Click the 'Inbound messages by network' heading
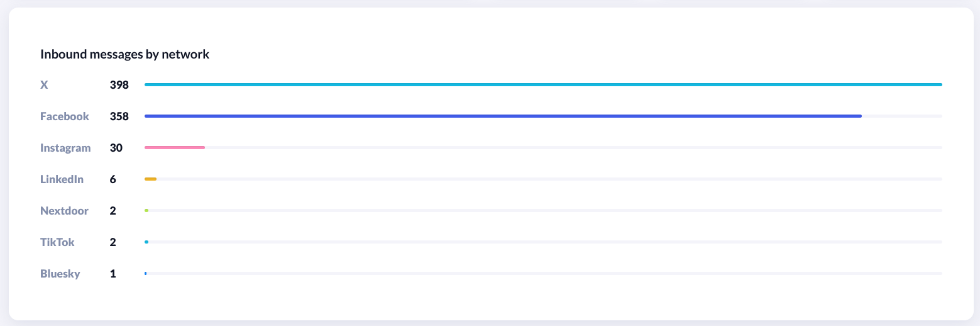980x326 pixels. coord(124,55)
